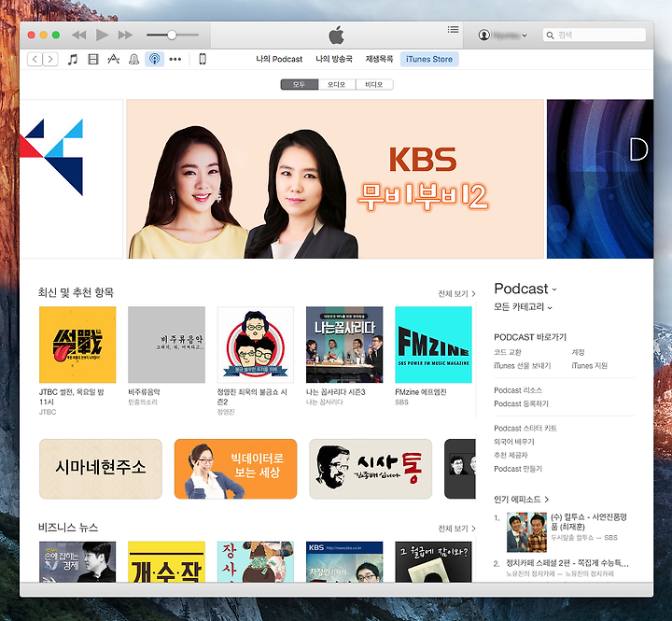Open the 시사통 banner
This screenshot has height=621, width=672.
coord(371,469)
